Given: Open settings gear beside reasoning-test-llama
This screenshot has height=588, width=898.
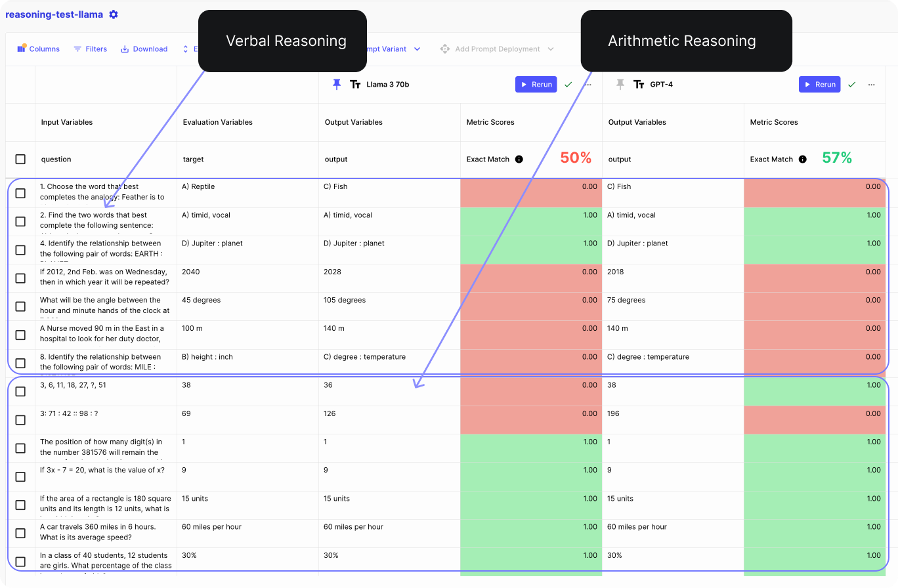Looking at the screenshot, I should [114, 14].
